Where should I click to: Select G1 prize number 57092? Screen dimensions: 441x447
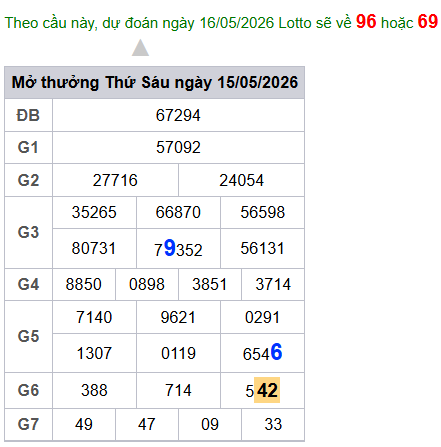pos(178,147)
